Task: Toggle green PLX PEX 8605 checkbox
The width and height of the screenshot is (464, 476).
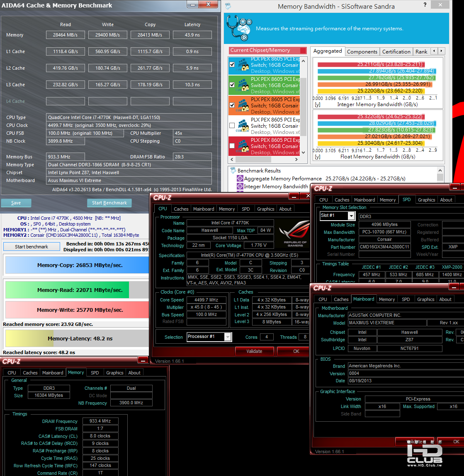Action: 232,85
